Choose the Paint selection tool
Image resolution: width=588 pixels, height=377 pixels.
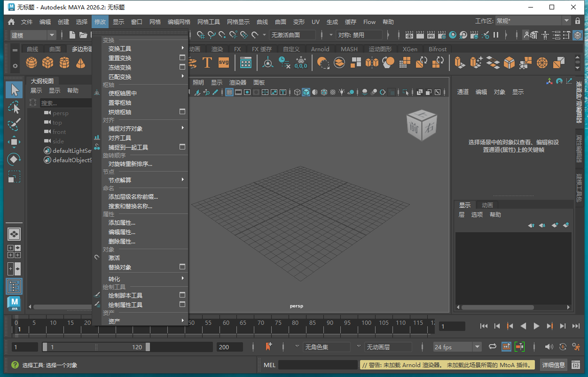(x=14, y=125)
